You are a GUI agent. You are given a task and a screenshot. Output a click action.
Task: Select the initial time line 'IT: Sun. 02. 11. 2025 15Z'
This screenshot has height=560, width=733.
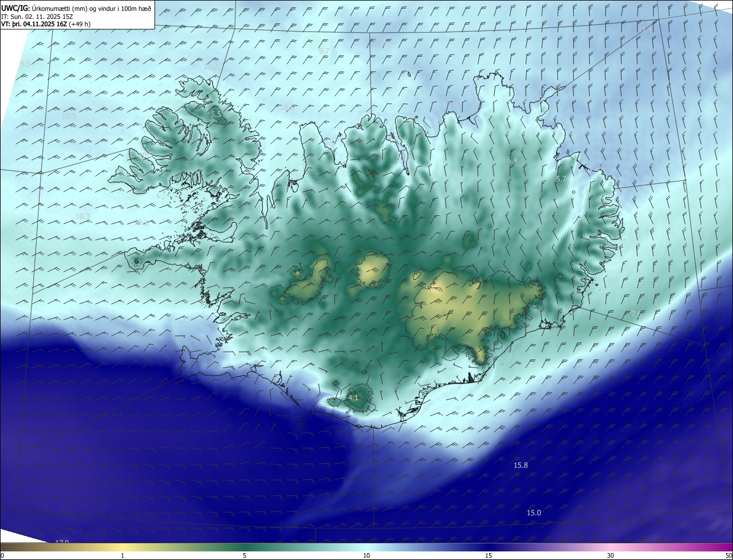click(37, 16)
